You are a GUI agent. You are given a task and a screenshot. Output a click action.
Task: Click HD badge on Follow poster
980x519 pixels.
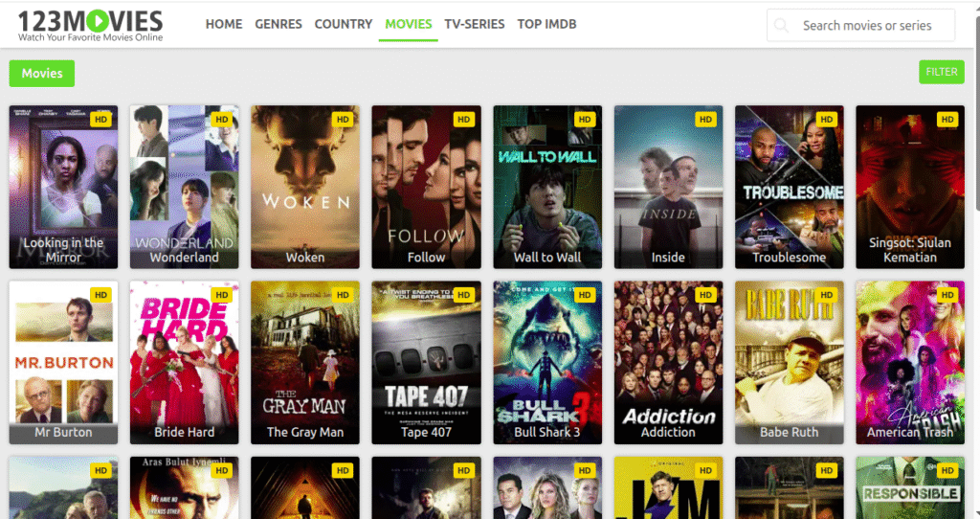coord(464,120)
